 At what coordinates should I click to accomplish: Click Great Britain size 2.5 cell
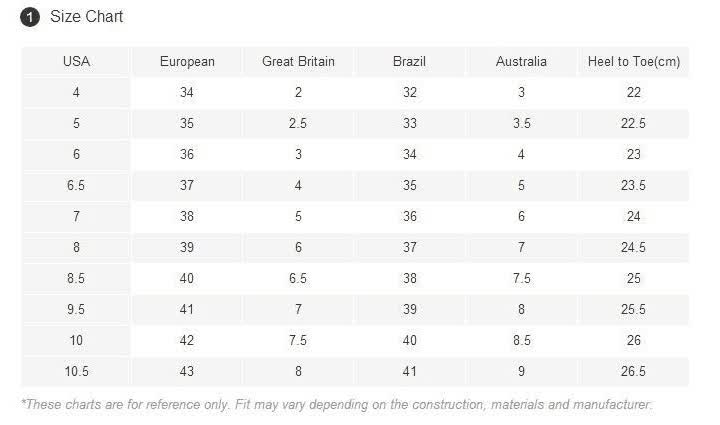tap(298, 124)
